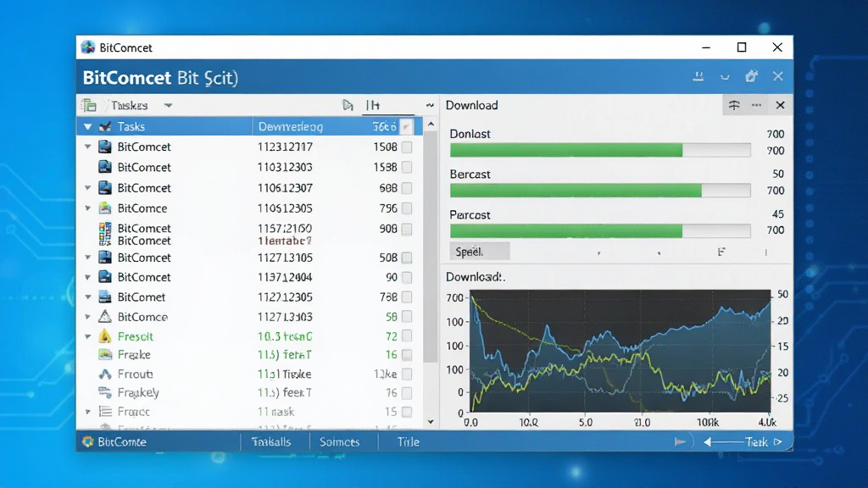Open the task toolbar overflow chevron
Viewport: 868px width, 488px height.
(430, 105)
